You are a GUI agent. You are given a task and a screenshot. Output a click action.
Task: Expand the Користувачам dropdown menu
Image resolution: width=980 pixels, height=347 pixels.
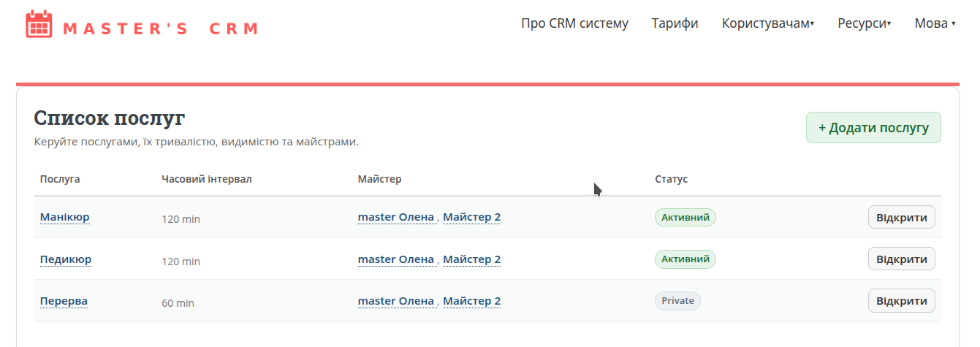click(x=767, y=23)
